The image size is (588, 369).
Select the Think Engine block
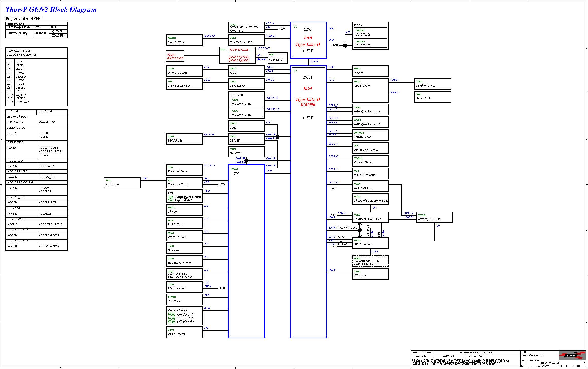click(184, 332)
